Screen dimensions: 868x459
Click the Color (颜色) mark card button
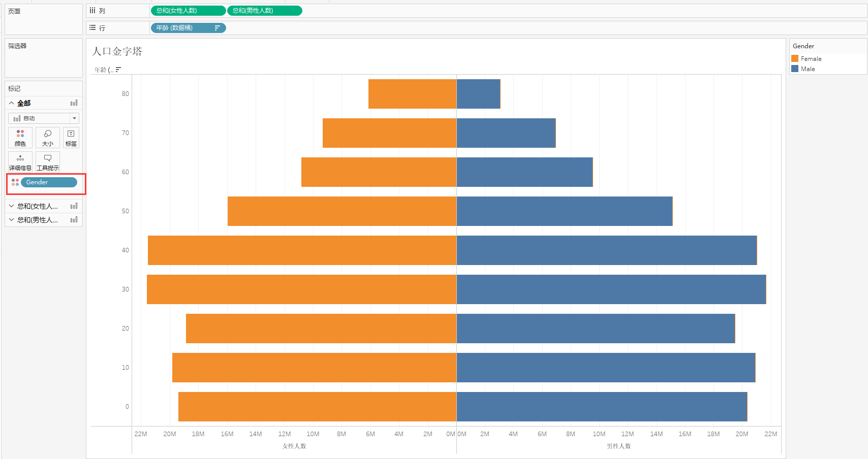click(x=20, y=138)
